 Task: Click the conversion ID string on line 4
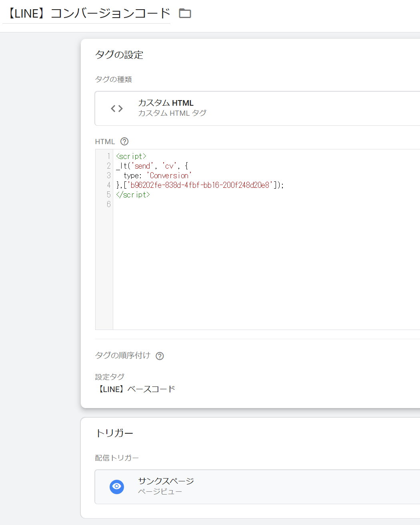200,185
